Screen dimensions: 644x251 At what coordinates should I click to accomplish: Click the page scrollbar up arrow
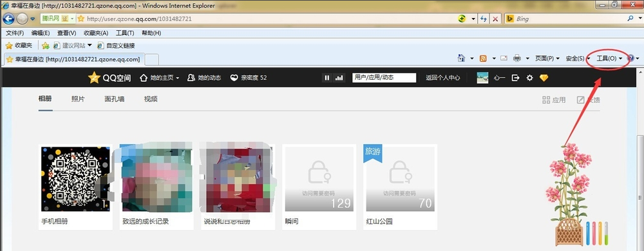point(640,72)
